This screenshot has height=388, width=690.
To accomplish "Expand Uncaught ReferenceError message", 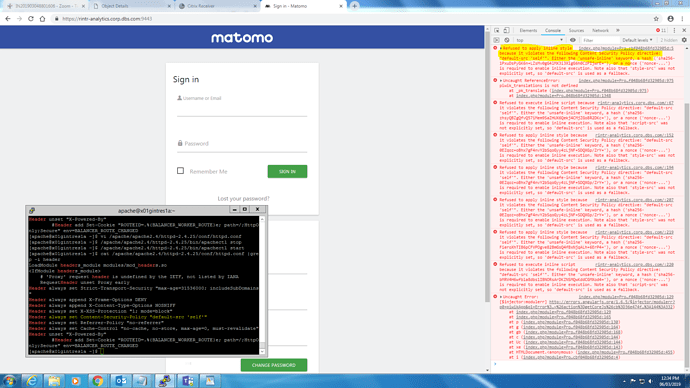I will [501, 81].
